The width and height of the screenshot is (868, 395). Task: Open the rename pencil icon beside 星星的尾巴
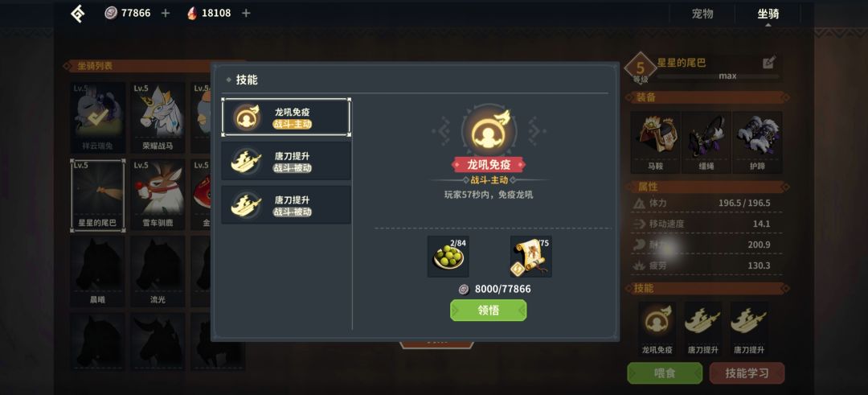click(x=769, y=63)
